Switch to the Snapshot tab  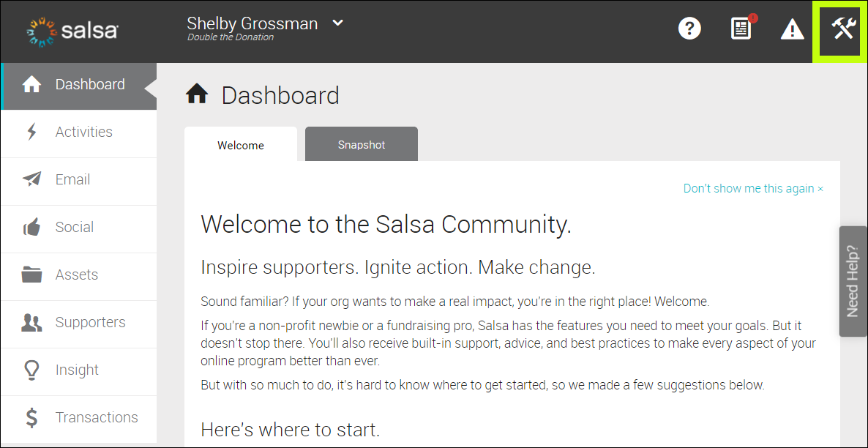(x=361, y=144)
